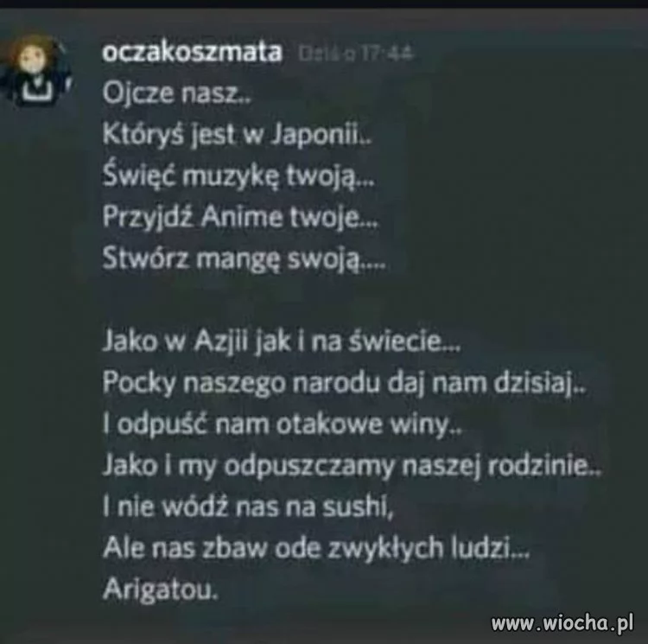Image resolution: width=648 pixels, height=644 pixels.
Task: Select the line "Któryś jest w Japonii.."
Action: (238, 135)
